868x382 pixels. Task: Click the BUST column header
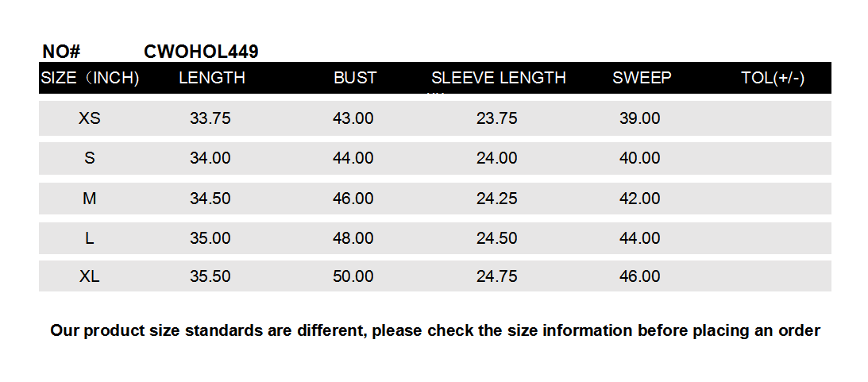tap(355, 78)
